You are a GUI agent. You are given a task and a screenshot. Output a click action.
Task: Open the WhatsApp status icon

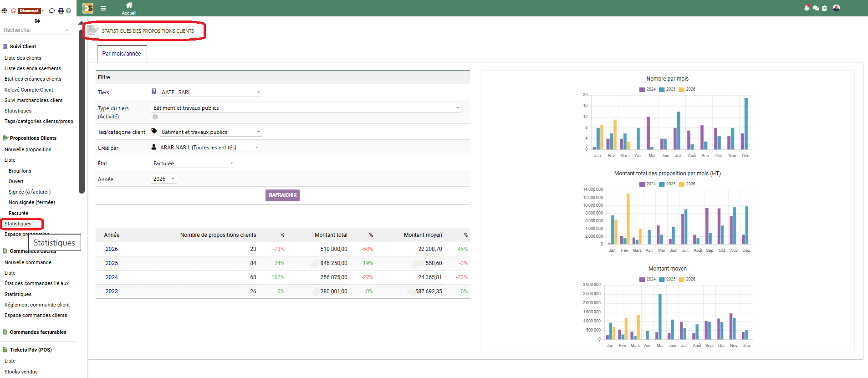[14, 10]
